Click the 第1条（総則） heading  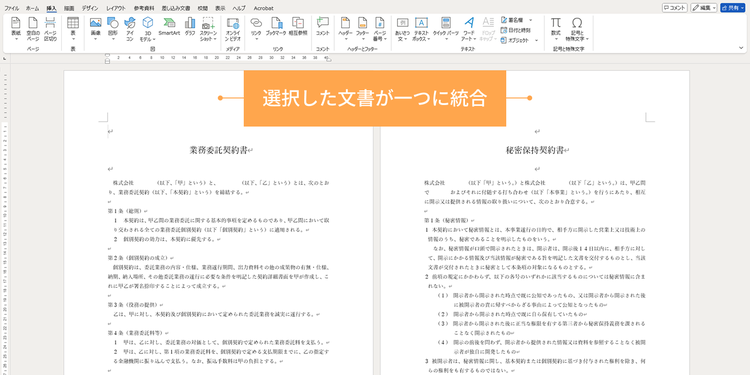click(125, 211)
